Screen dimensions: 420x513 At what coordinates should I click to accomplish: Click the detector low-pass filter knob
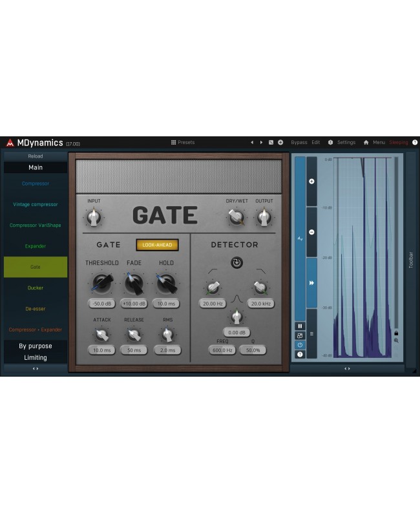tap(260, 288)
